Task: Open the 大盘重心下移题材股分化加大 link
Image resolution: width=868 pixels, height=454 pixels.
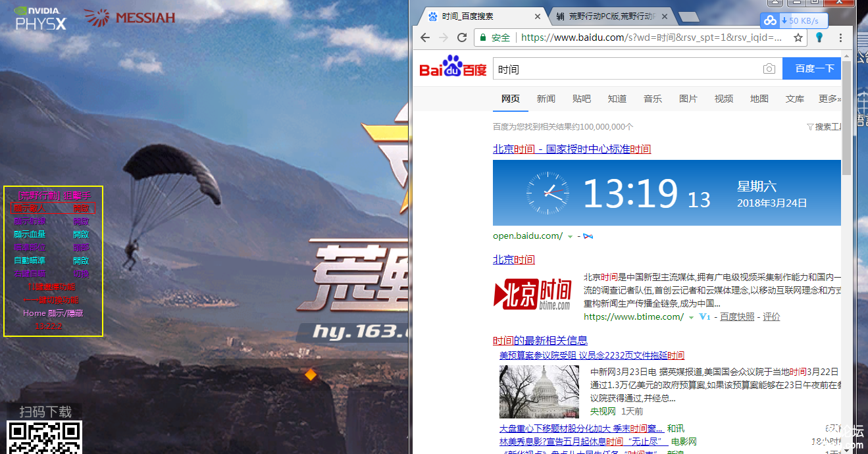Action: 582,429
